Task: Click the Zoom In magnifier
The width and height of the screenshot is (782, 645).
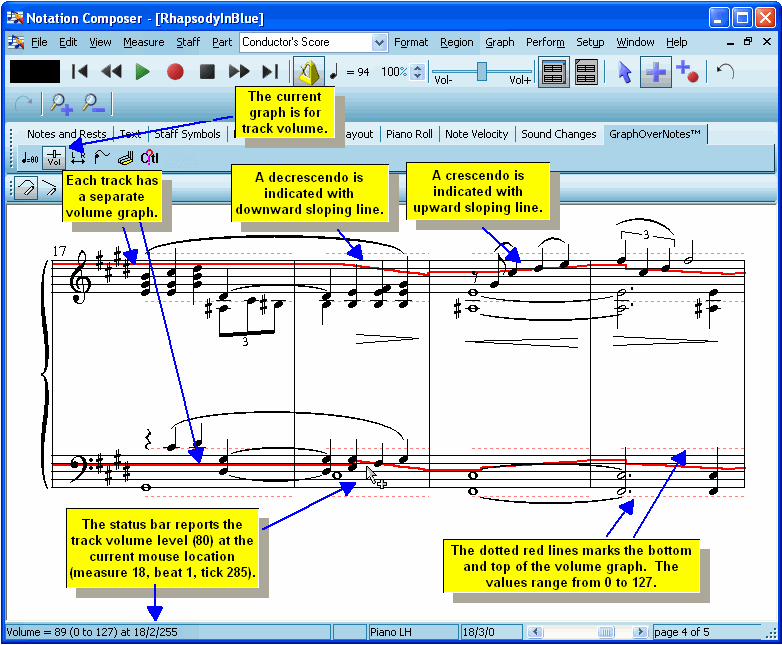Action: (x=61, y=103)
